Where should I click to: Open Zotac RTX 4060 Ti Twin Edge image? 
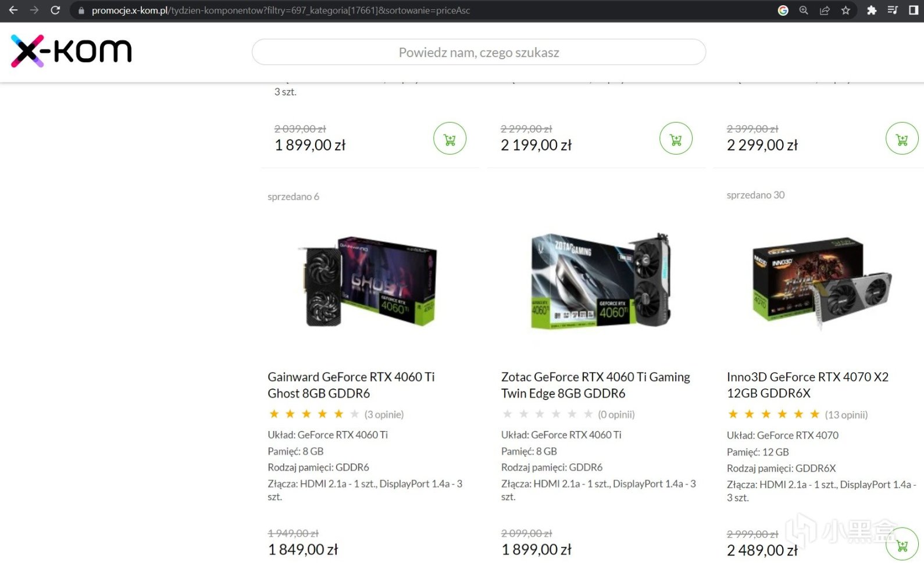point(600,281)
